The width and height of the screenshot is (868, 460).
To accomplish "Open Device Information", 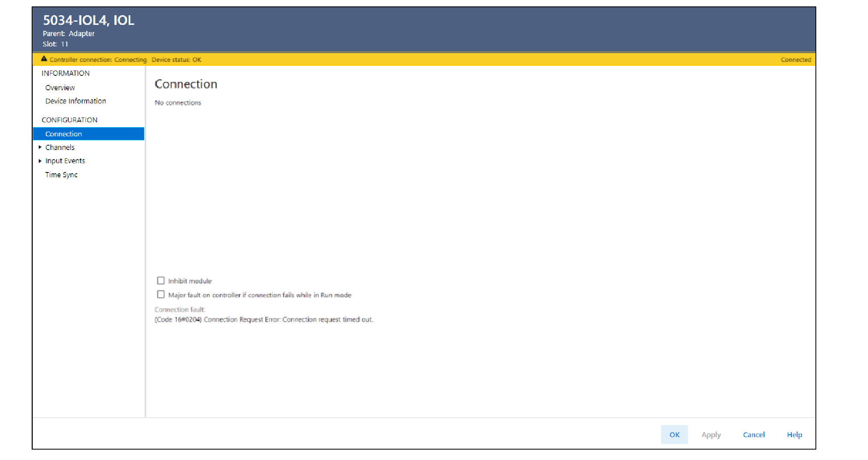I will pos(75,101).
